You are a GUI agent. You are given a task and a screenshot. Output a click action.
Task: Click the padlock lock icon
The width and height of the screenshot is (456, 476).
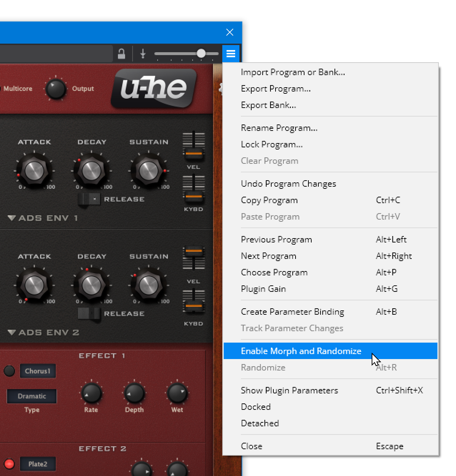coord(122,54)
